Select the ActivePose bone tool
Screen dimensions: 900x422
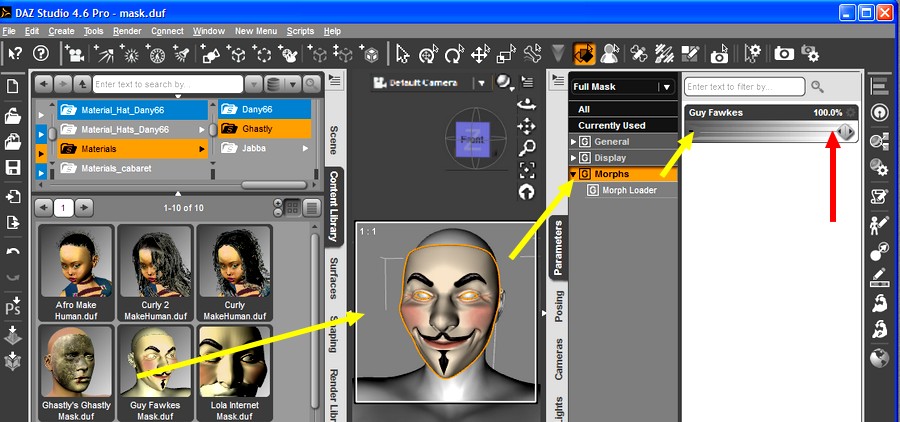tap(534, 54)
